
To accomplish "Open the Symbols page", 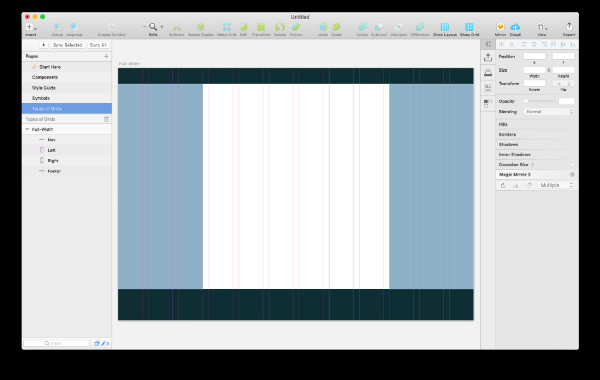I will coord(41,98).
